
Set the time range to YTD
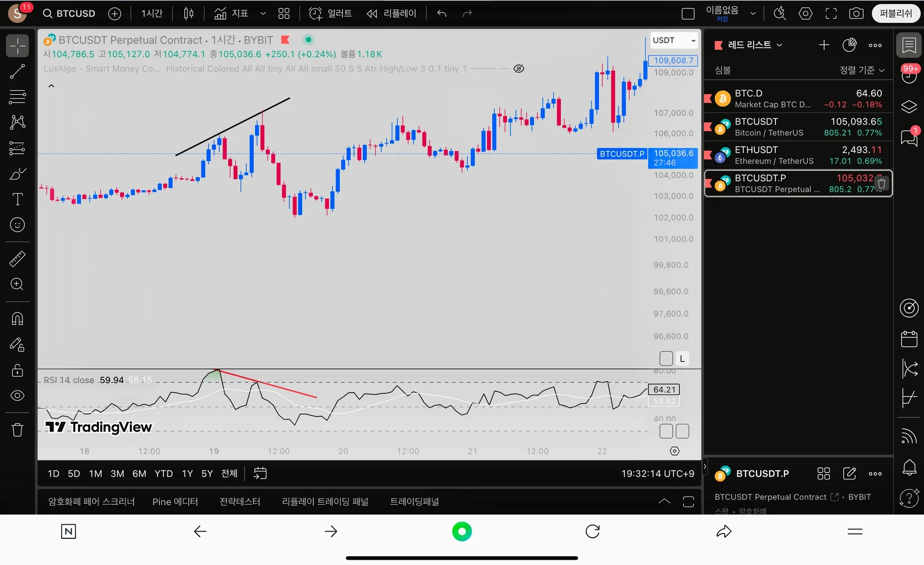pos(163,473)
